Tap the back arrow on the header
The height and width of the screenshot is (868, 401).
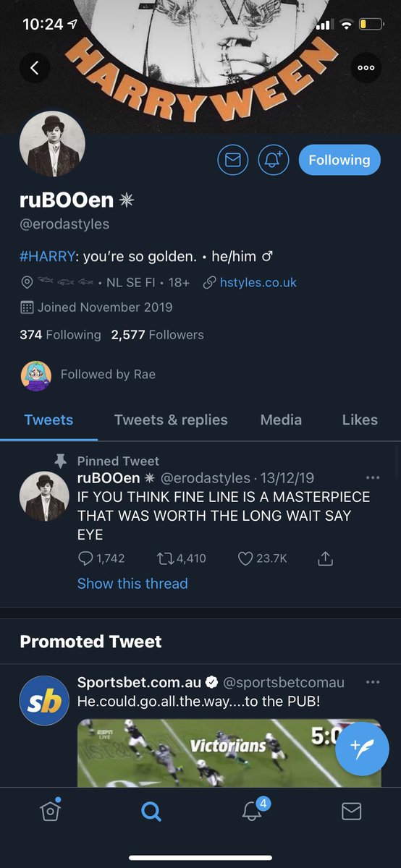[x=34, y=68]
